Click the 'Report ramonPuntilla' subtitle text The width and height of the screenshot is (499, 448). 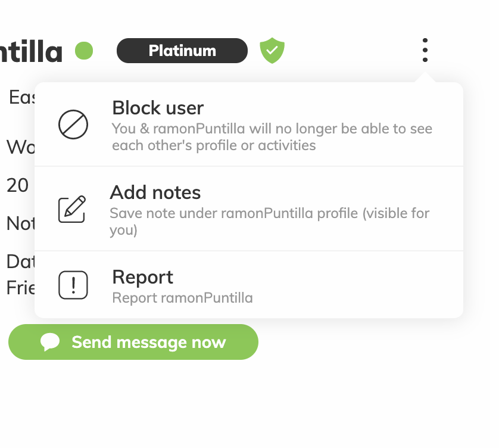(x=182, y=298)
